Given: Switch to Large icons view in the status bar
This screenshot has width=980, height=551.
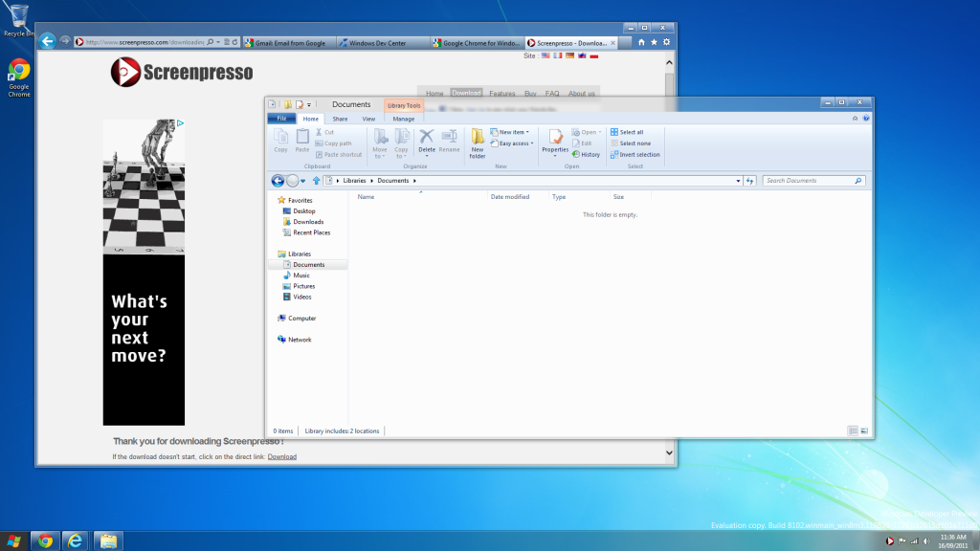Looking at the screenshot, I should (x=864, y=430).
